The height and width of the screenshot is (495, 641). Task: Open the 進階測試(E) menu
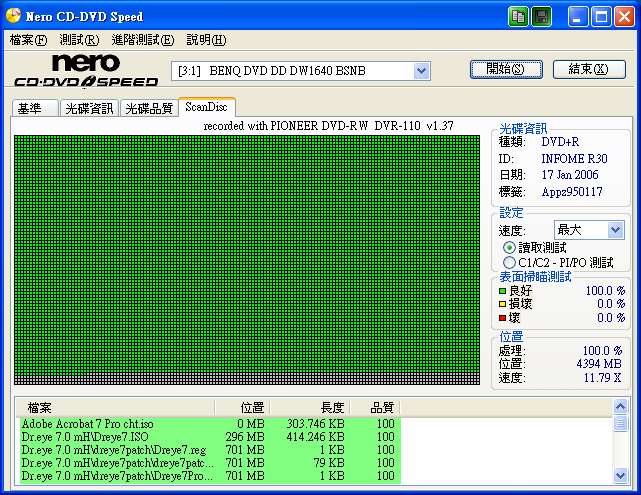coord(143,40)
